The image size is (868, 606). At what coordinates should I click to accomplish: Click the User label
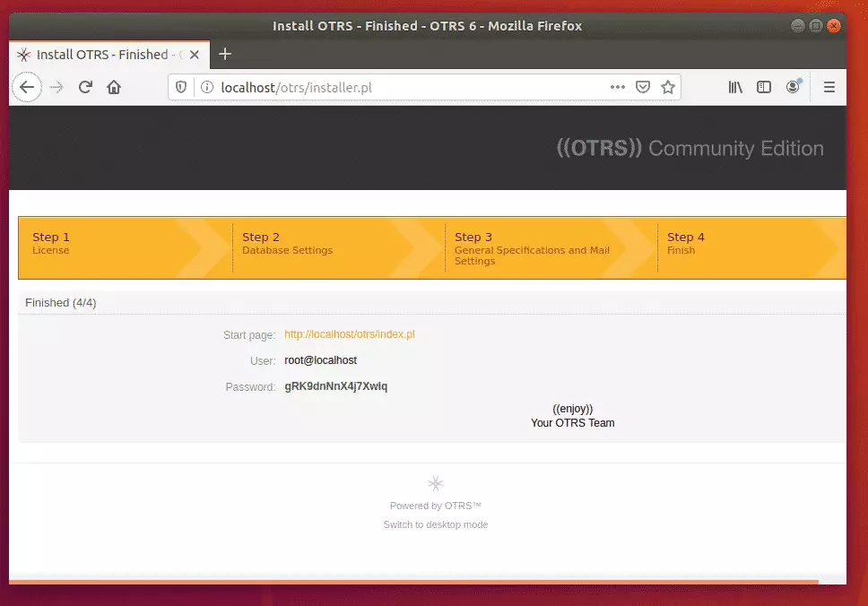point(263,361)
